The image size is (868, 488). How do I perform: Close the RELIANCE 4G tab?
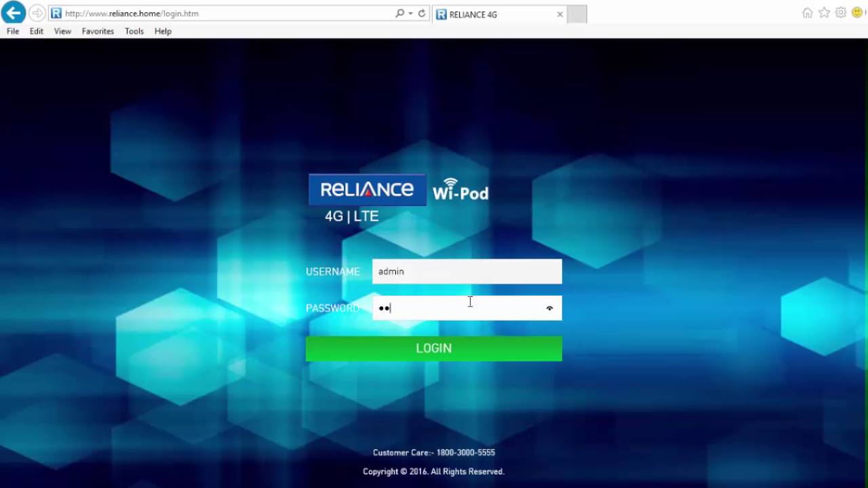click(560, 14)
